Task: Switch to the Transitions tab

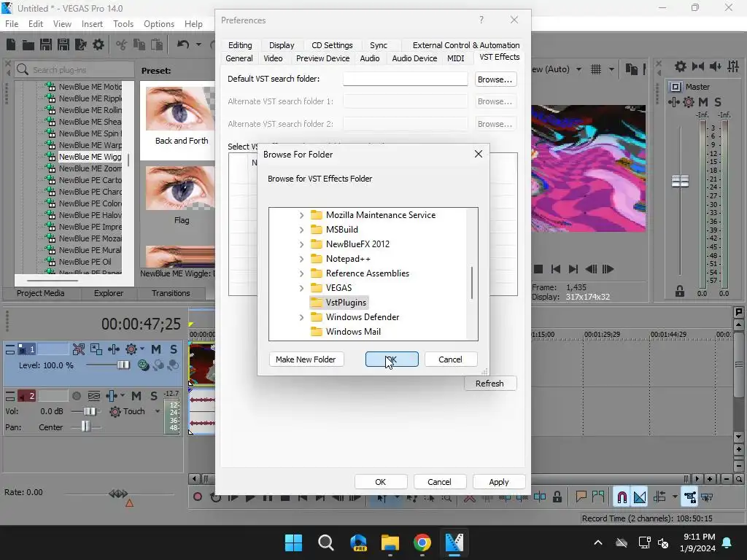Action: point(171,293)
